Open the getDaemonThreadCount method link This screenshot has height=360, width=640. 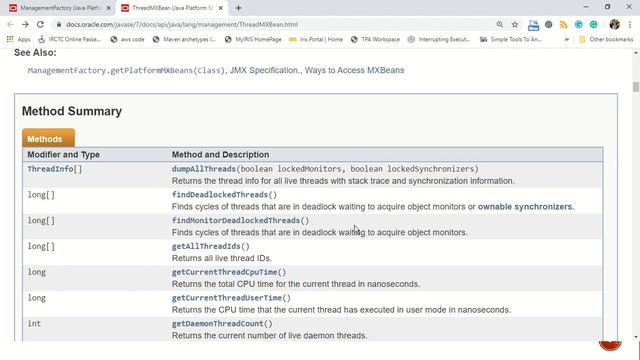(218, 323)
